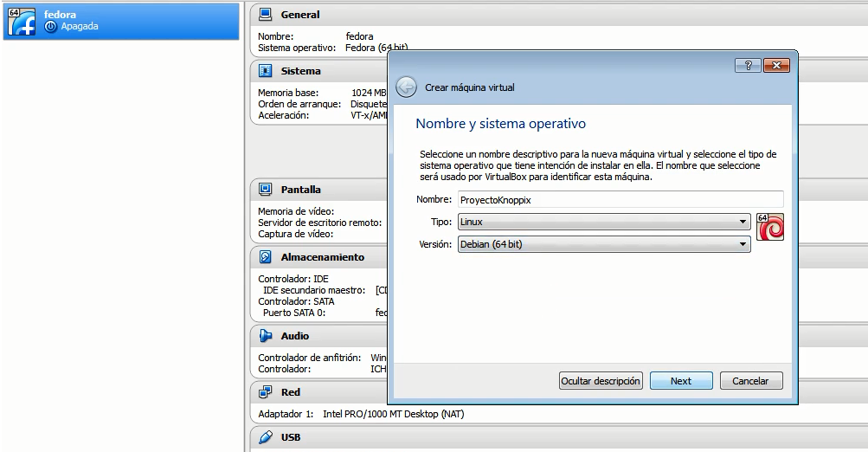Click the Almacenamiento disk icon
Viewport: 868px width, 452px height.
pos(266,257)
